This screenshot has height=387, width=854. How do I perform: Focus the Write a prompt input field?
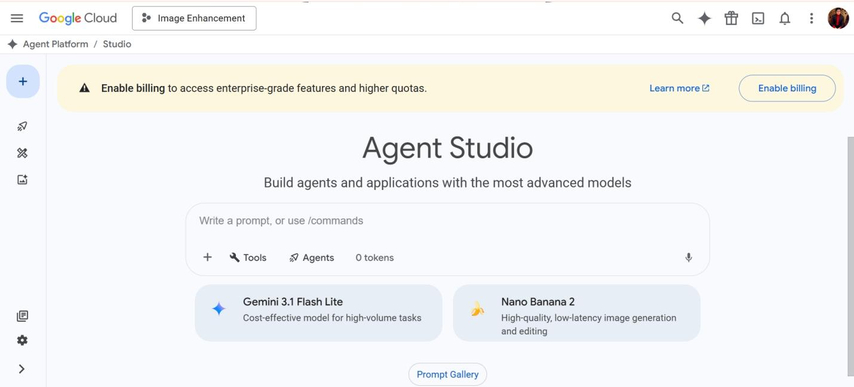pyautogui.click(x=447, y=221)
